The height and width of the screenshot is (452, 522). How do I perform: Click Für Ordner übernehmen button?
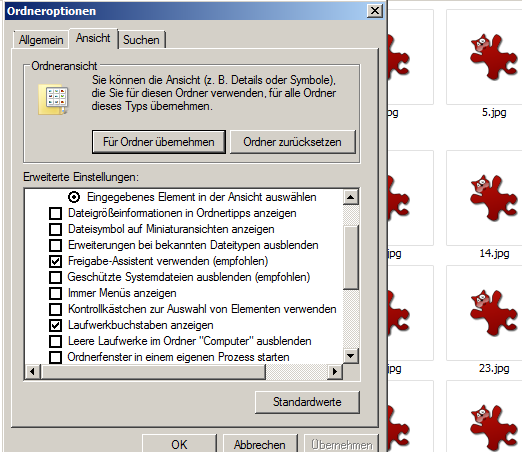pos(159,142)
